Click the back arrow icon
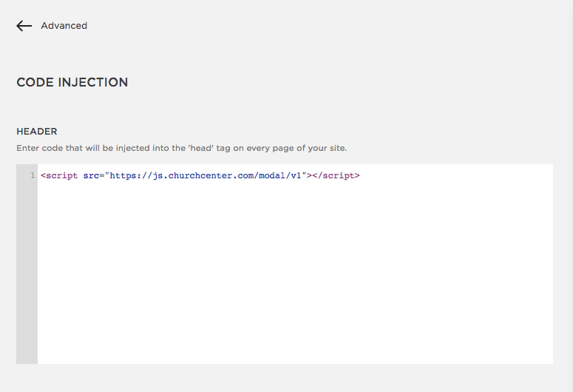Screen dimensions: 573x392 [24, 26]
